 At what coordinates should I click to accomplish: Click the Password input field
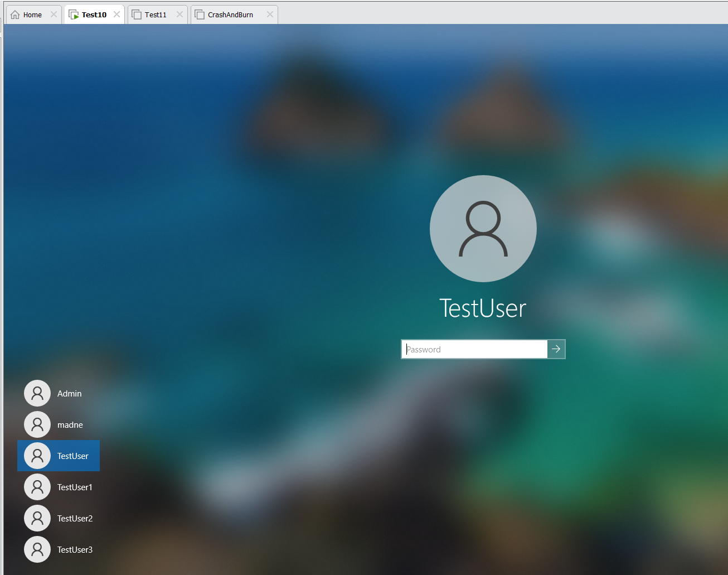pyautogui.click(x=474, y=349)
